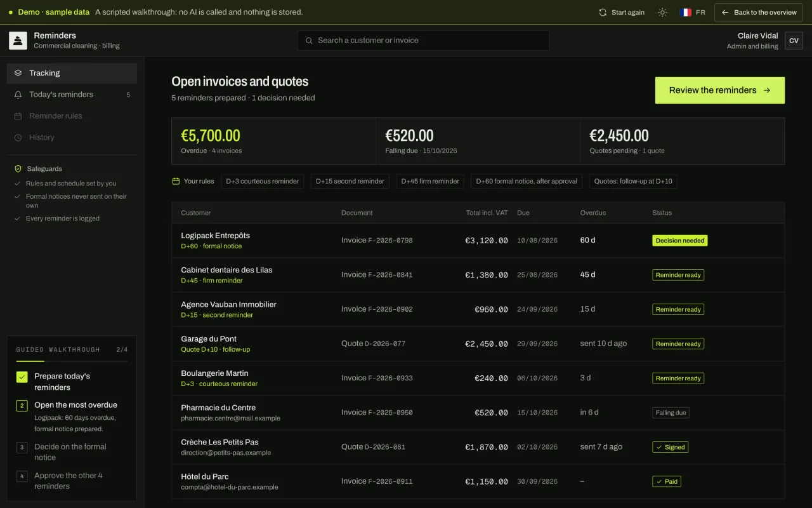
Task: Click the Paid status for Hôtel du Parc
Action: pyautogui.click(x=667, y=481)
